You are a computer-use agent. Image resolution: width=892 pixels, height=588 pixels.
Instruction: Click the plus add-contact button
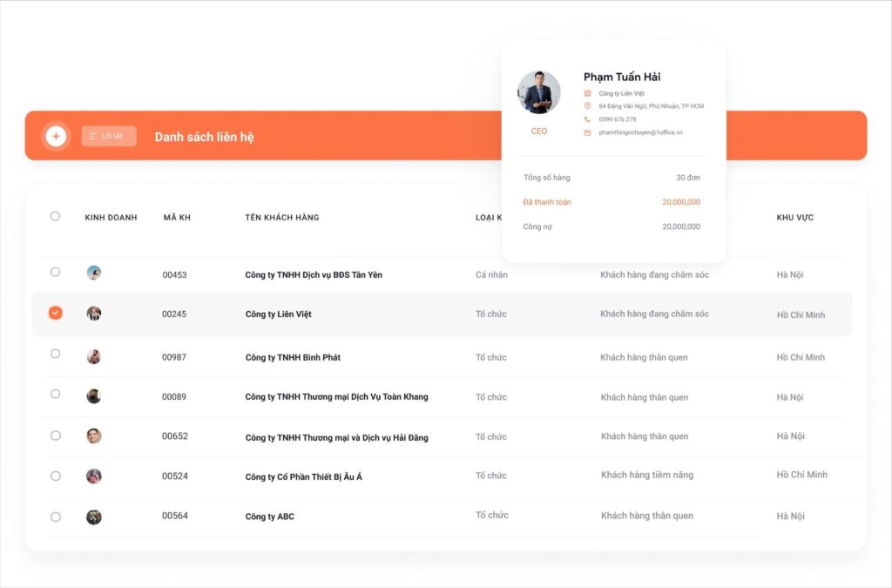(56, 136)
